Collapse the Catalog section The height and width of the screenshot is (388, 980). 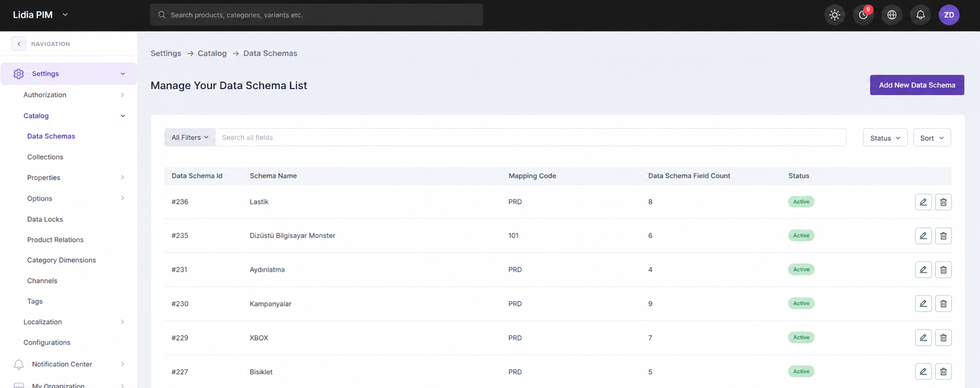click(x=122, y=116)
